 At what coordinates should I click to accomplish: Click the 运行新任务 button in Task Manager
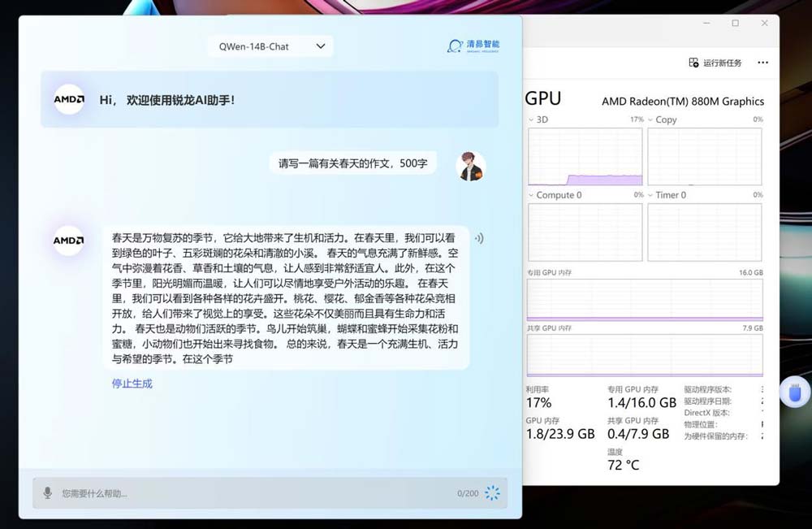715,63
